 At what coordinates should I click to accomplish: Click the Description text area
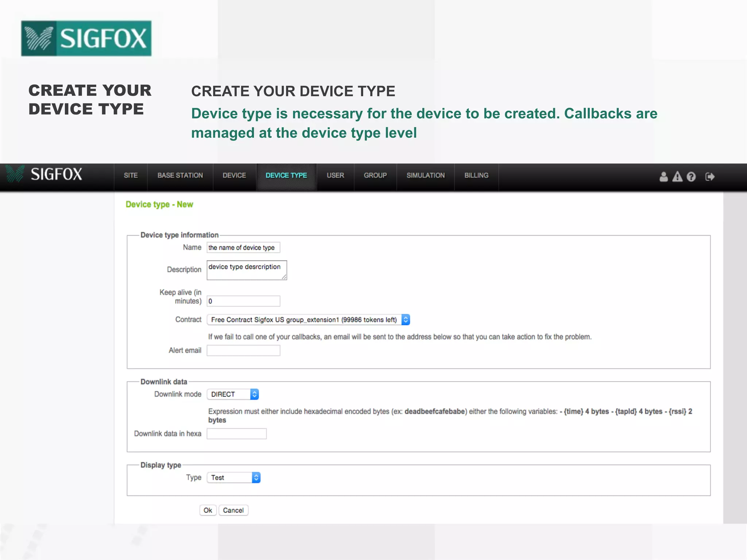coord(247,270)
